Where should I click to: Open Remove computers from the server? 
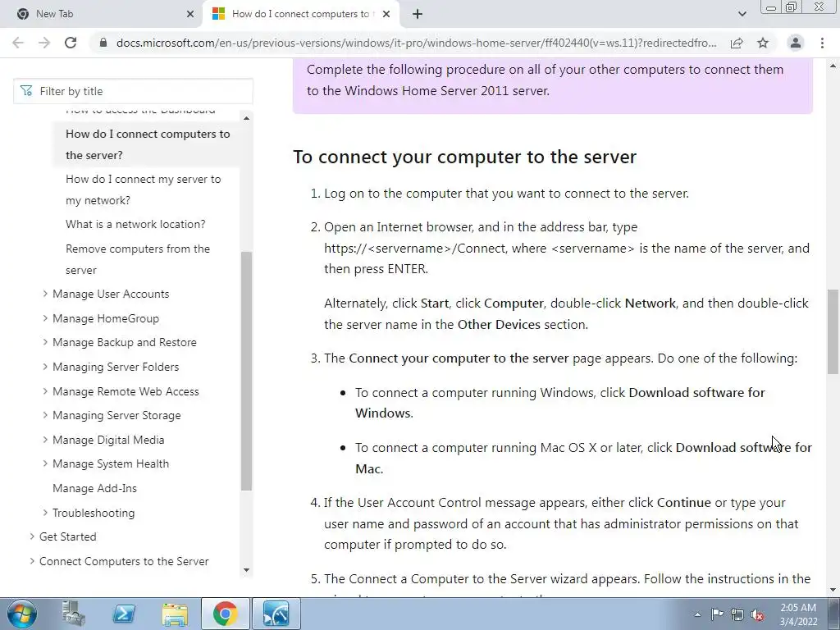[138, 259]
